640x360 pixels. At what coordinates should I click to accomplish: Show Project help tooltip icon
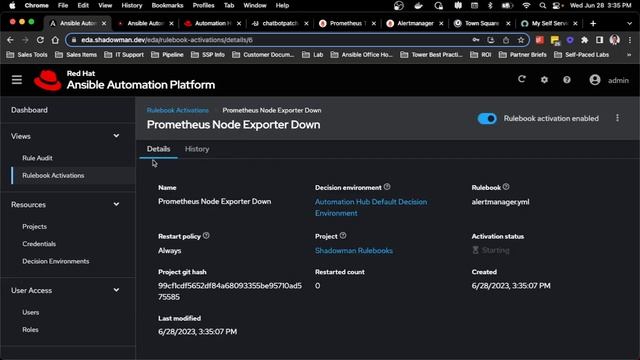click(x=343, y=236)
